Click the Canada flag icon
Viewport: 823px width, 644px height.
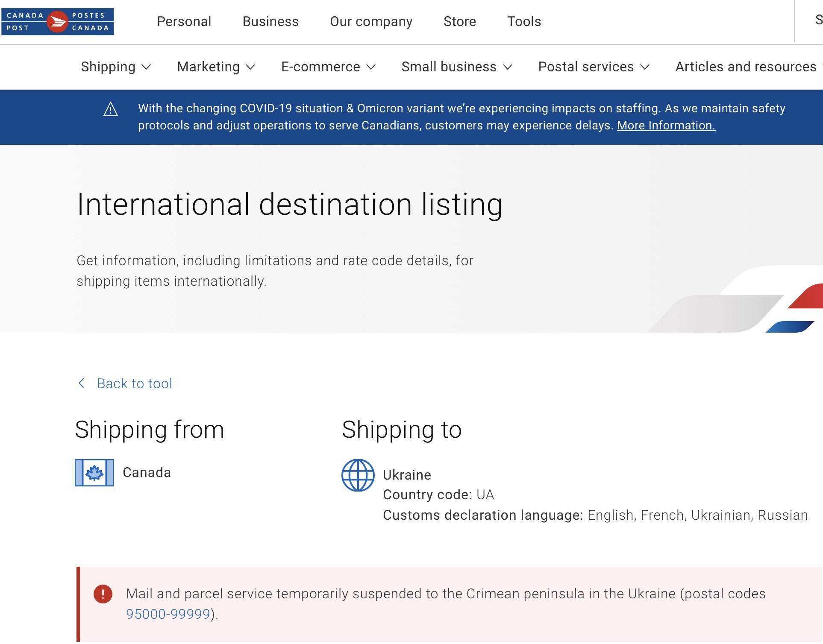[x=94, y=473]
